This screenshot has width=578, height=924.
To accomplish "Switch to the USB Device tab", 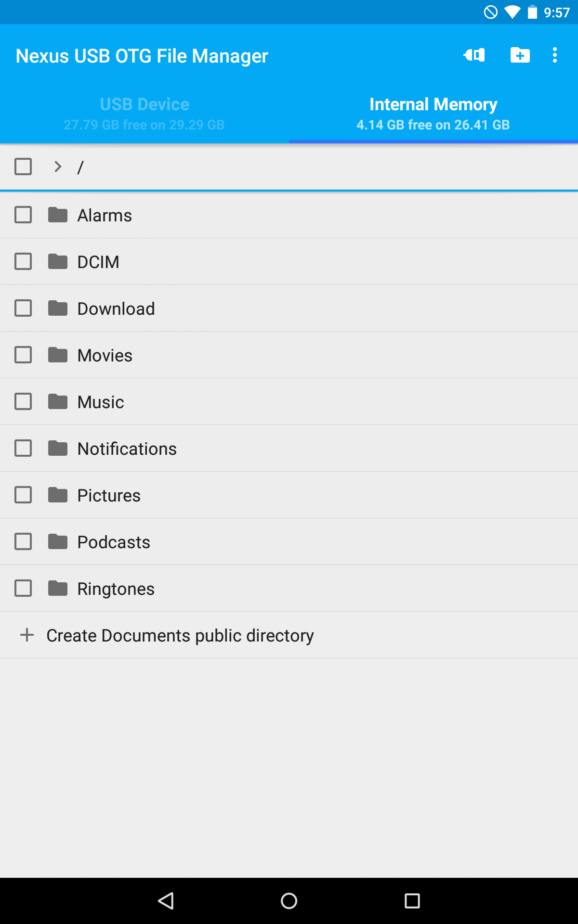I will (144, 114).
